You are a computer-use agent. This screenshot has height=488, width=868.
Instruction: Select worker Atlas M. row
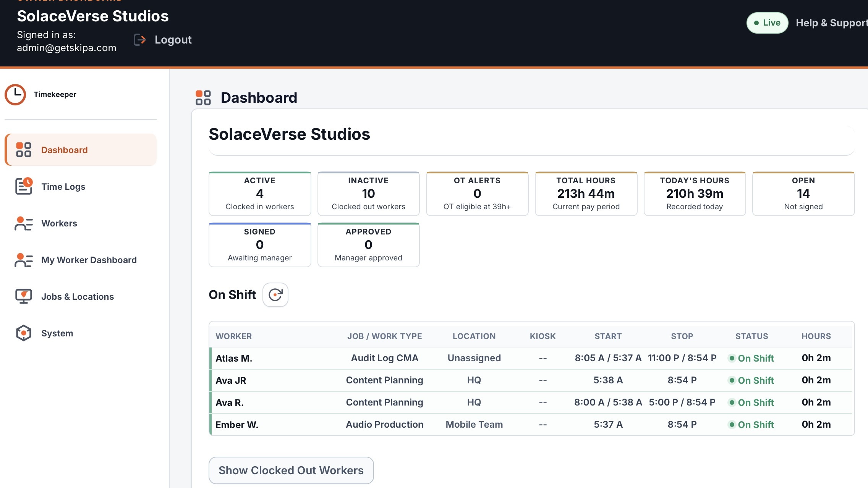531,358
